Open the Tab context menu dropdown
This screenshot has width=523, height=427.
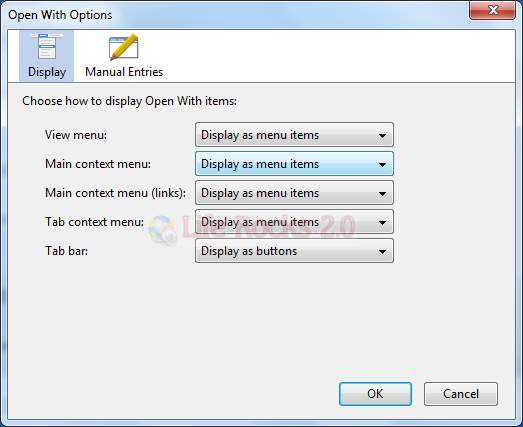click(294, 222)
